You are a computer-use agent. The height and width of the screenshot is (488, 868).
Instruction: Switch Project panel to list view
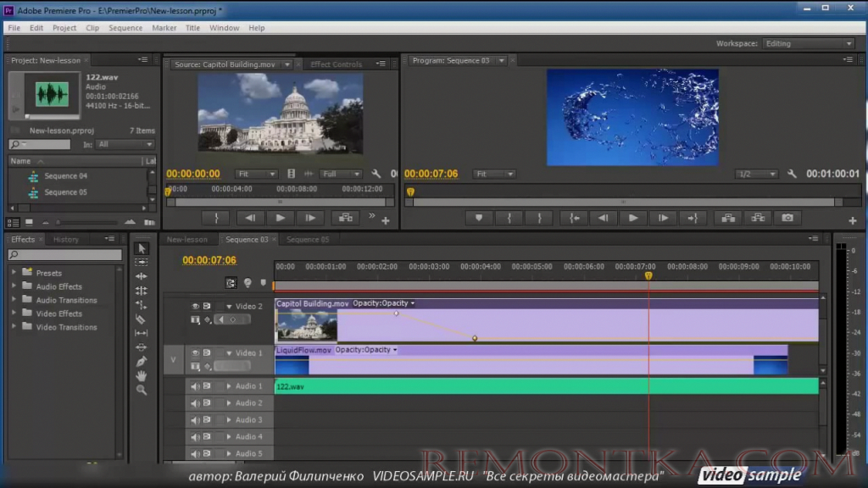pyautogui.click(x=14, y=223)
